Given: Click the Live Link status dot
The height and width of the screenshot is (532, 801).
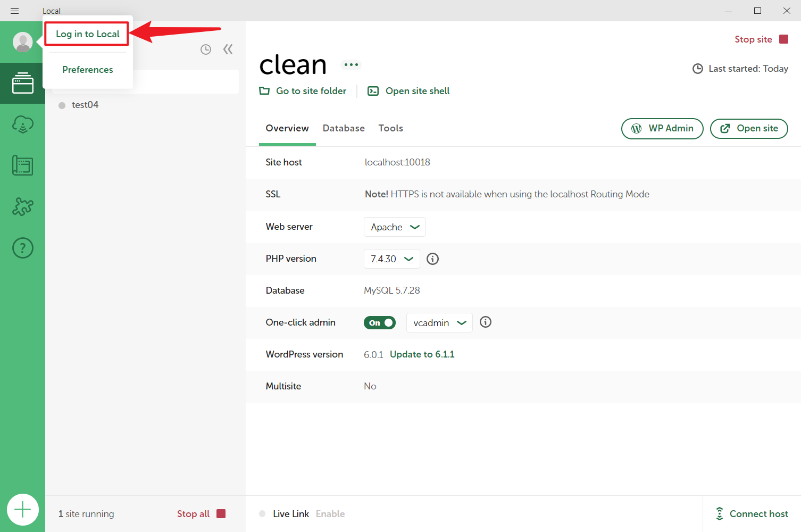Looking at the screenshot, I should pos(262,514).
